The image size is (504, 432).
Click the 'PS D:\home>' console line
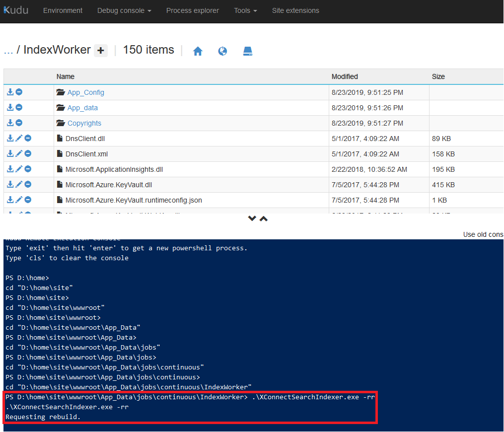pos(27,278)
